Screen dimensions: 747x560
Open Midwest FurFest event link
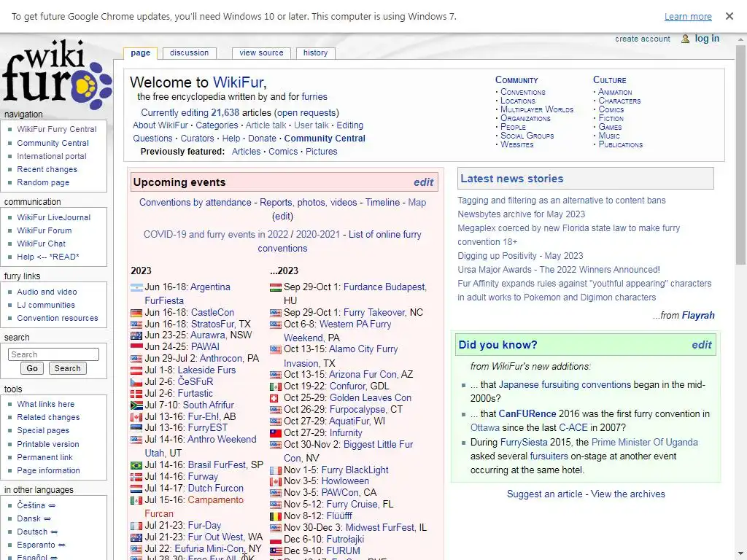click(379, 528)
